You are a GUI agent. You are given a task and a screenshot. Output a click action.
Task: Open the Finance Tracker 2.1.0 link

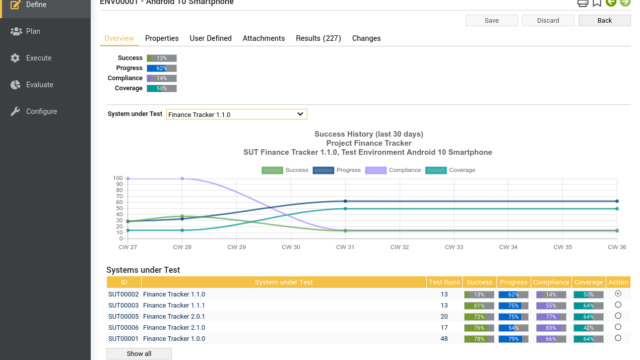click(x=174, y=327)
